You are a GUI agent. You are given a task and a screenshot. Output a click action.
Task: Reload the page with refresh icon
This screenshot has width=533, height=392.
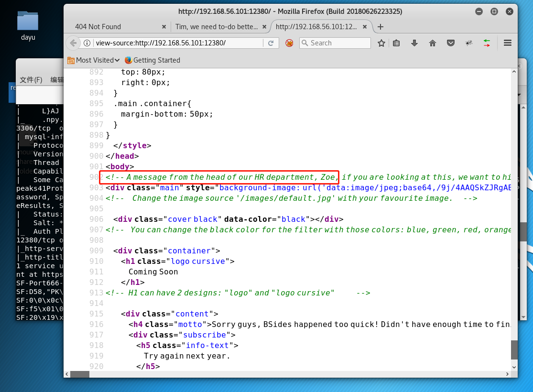click(271, 43)
